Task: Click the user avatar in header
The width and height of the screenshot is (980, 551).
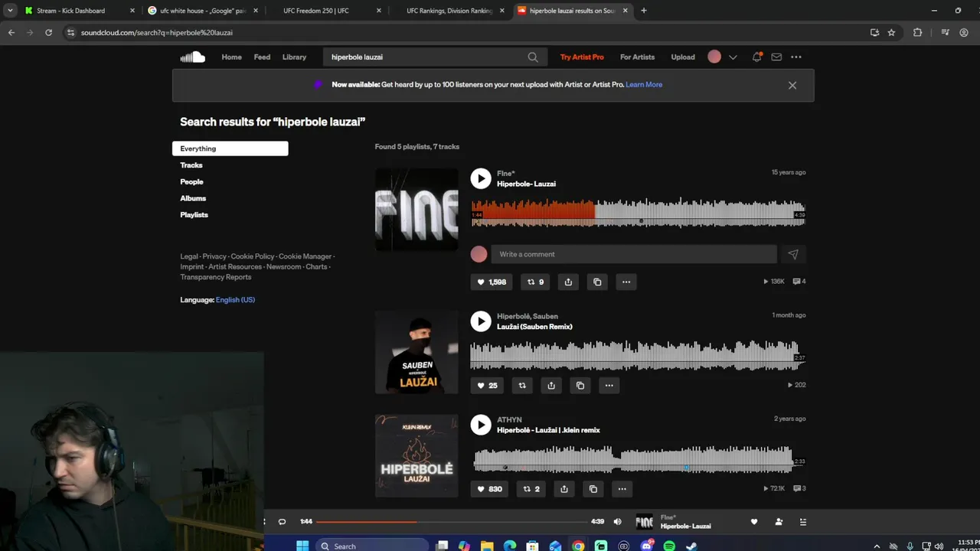Action: [714, 57]
